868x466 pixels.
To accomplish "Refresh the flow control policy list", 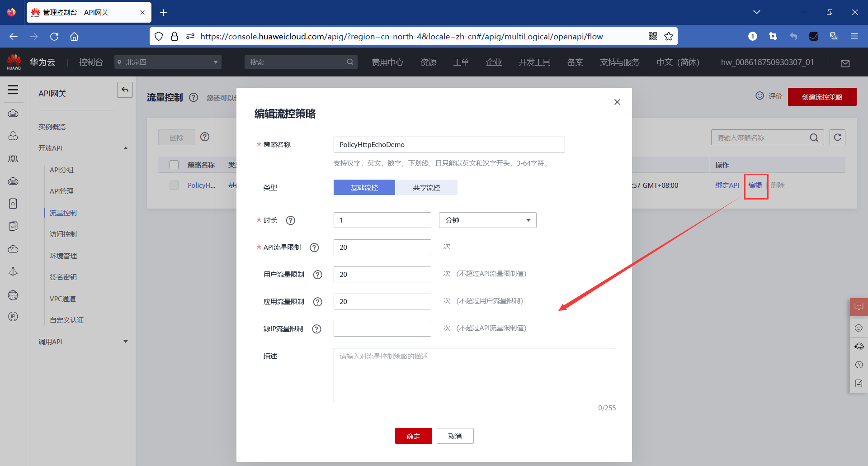I will 837,137.
